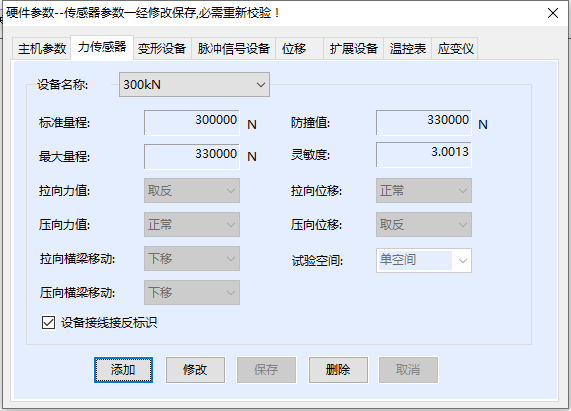
Task: Open the 变形设备 tab
Action: tap(162, 48)
